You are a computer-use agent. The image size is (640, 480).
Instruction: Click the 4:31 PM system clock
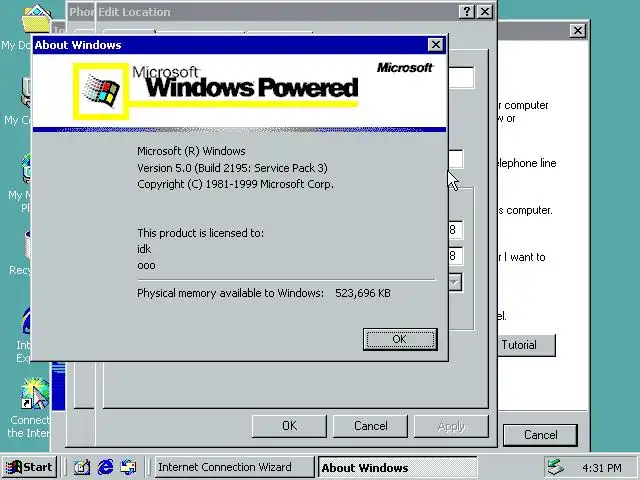[x=602, y=468]
